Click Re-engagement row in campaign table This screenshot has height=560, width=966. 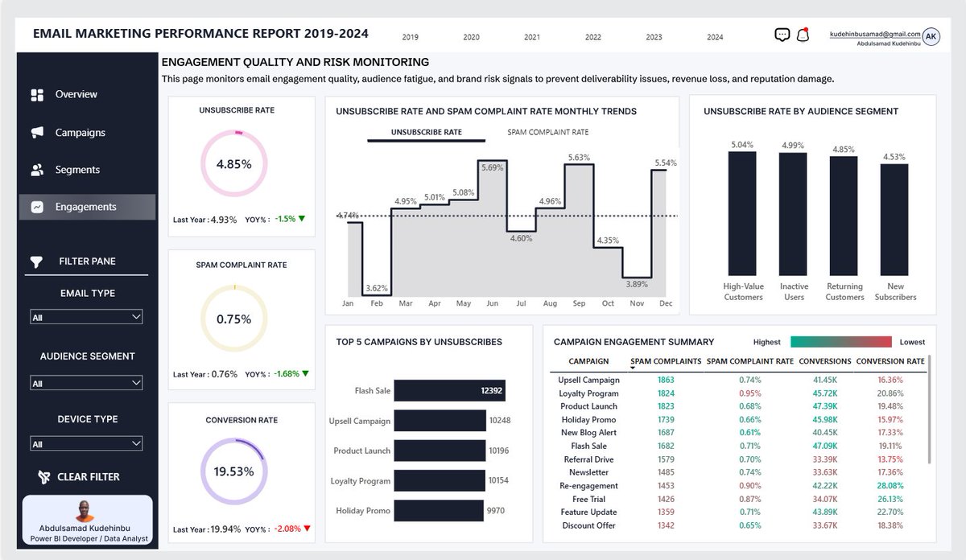click(x=738, y=486)
